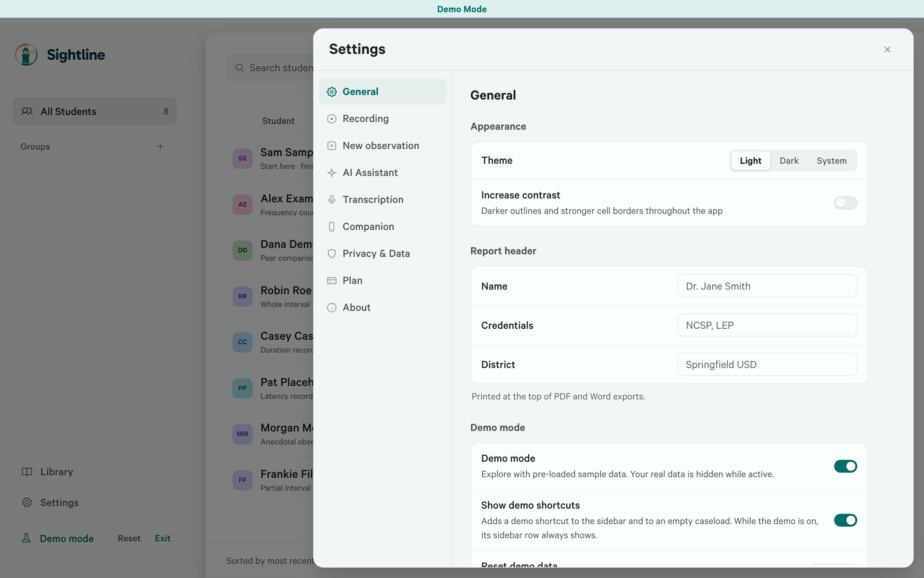Click the SS avatar for Sam
The width and height of the screenshot is (924, 578).
(243, 158)
